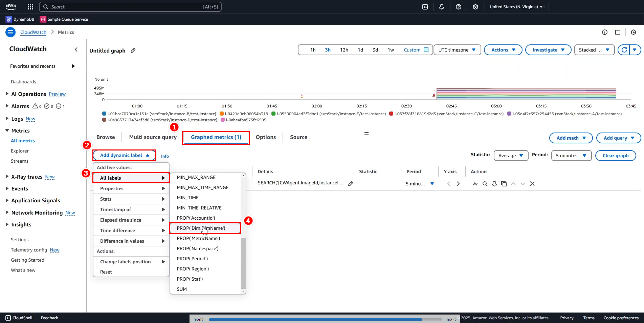This screenshot has height=323, width=644.
Task: Toggle the CloudWatch navigation hamburger menu
Action: point(10,32)
